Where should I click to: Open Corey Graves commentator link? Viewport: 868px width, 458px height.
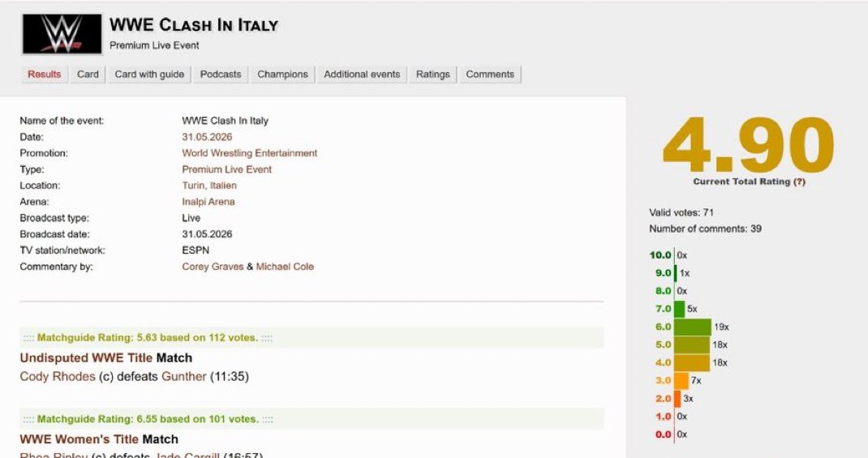213,266
